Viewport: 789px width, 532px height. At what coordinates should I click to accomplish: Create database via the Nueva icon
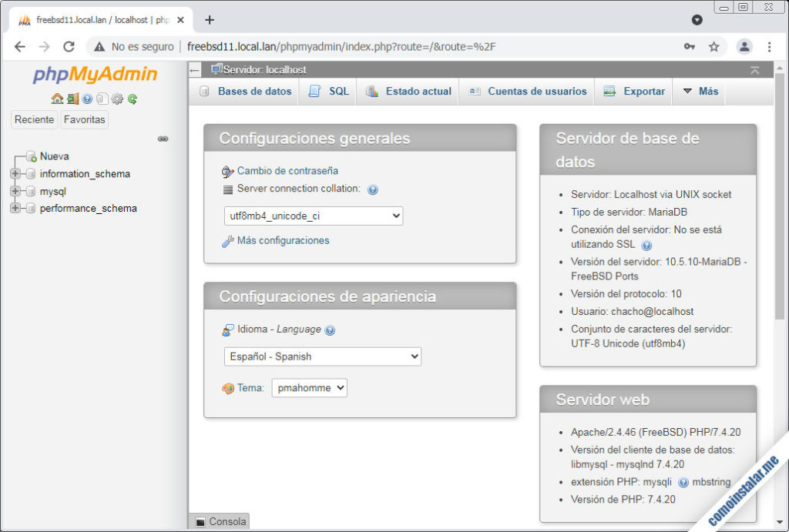[31, 156]
